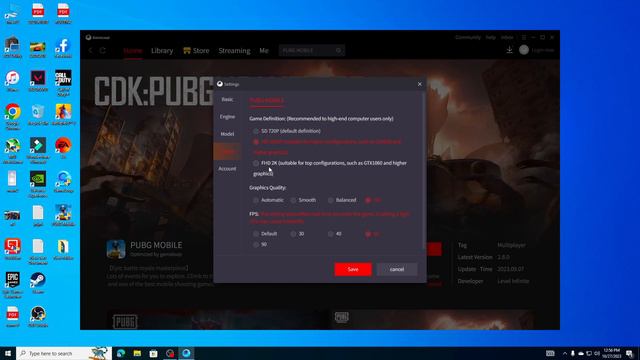Open the Basic settings tab
This screenshot has width=640, height=360.
click(227, 100)
